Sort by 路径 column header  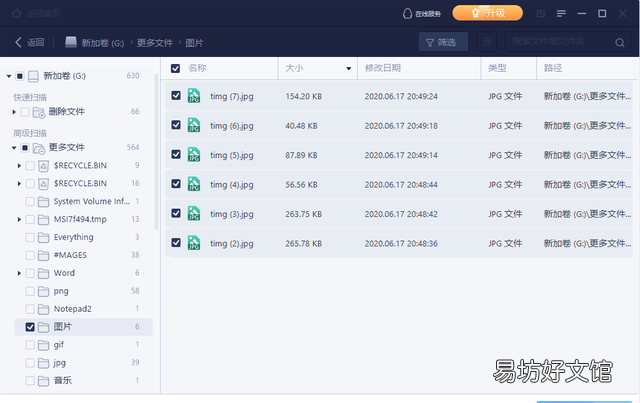tap(553, 68)
